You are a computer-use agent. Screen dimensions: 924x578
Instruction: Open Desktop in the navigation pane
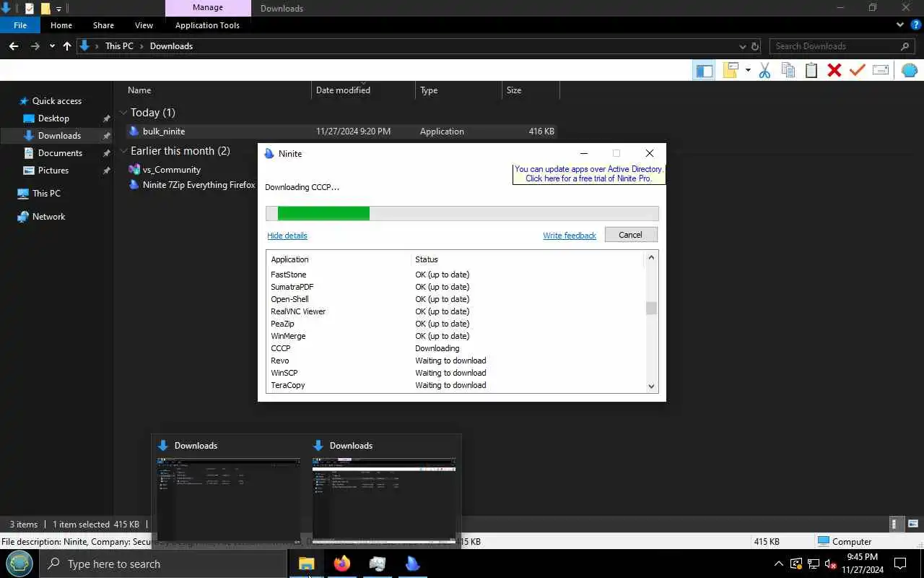[x=53, y=118]
